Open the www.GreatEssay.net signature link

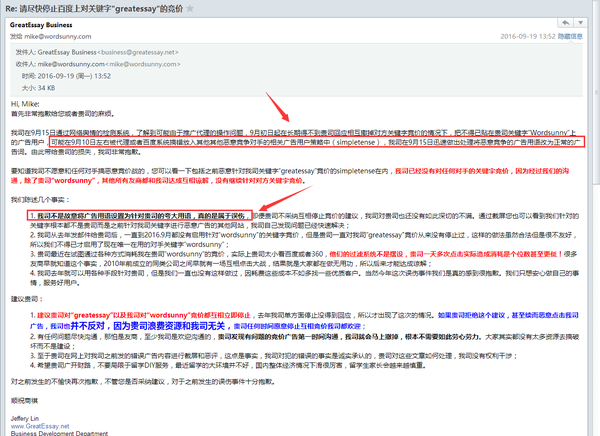[40, 426]
